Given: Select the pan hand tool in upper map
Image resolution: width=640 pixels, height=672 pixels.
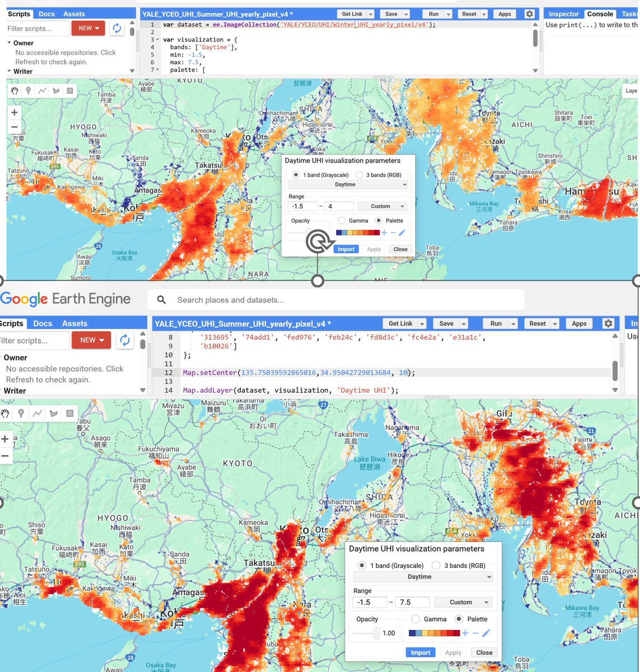Looking at the screenshot, I should (x=15, y=91).
